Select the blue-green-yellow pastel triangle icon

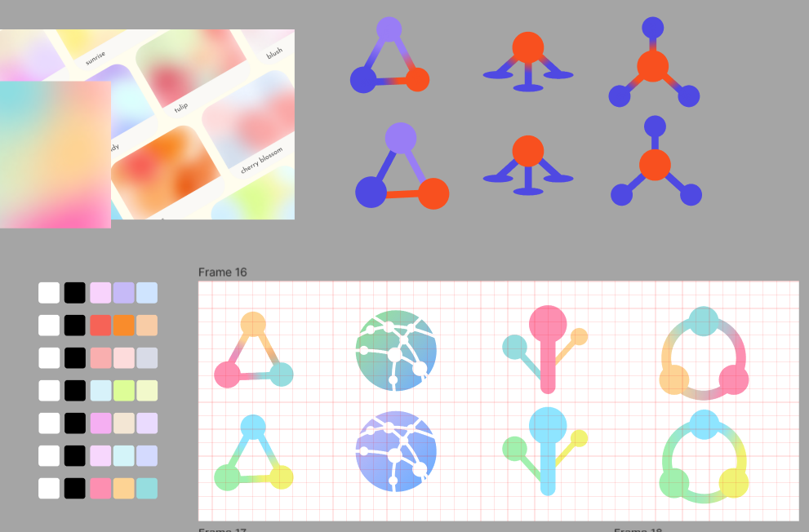(253, 454)
